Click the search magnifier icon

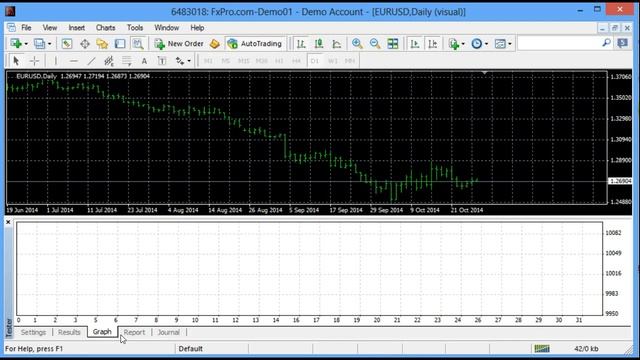[x=607, y=43]
